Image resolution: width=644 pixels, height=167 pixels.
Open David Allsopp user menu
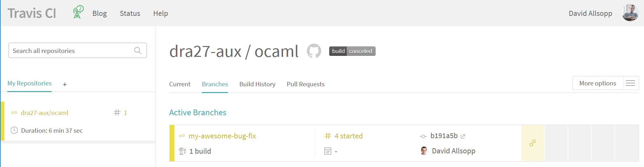[x=591, y=13]
